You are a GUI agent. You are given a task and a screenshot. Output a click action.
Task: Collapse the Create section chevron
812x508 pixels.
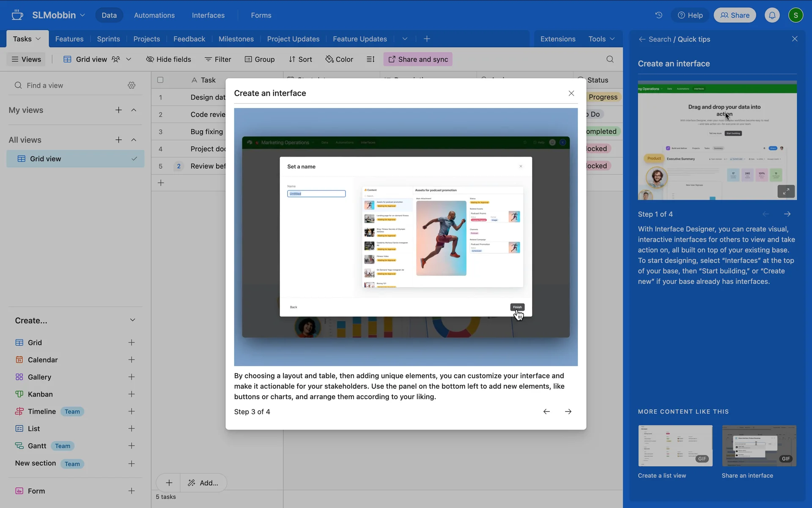coord(132,320)
